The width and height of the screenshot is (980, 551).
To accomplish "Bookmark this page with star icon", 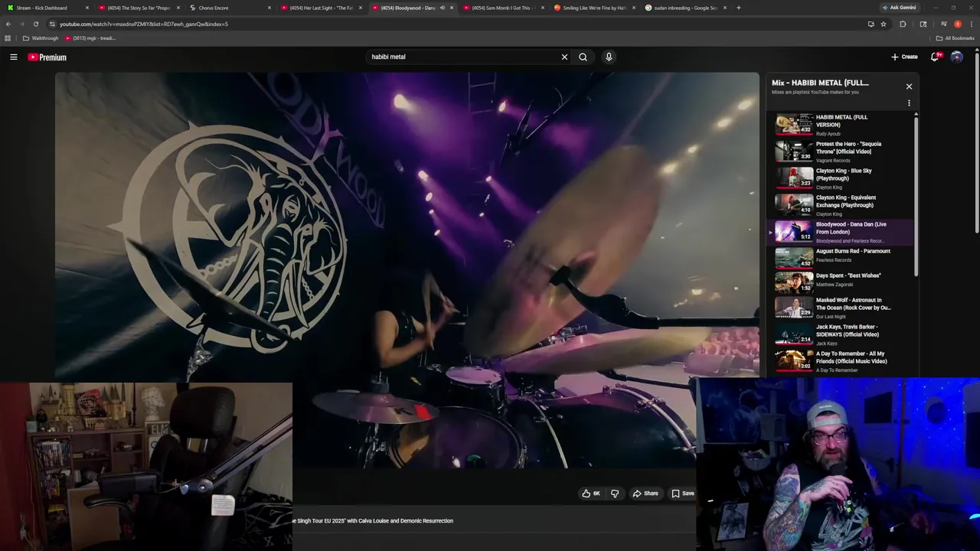I will [x=884, y=24].
